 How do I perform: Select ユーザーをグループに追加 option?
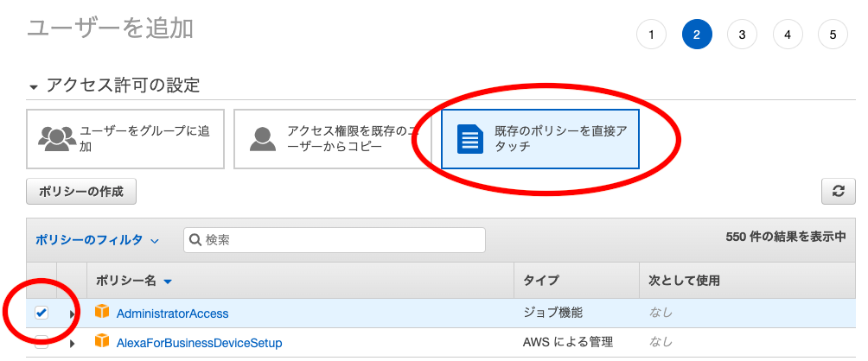click(125, 139)
